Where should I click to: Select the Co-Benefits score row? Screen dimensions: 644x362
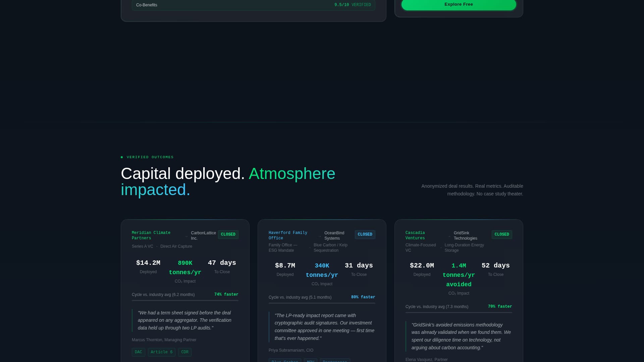(x=253, y=5)
